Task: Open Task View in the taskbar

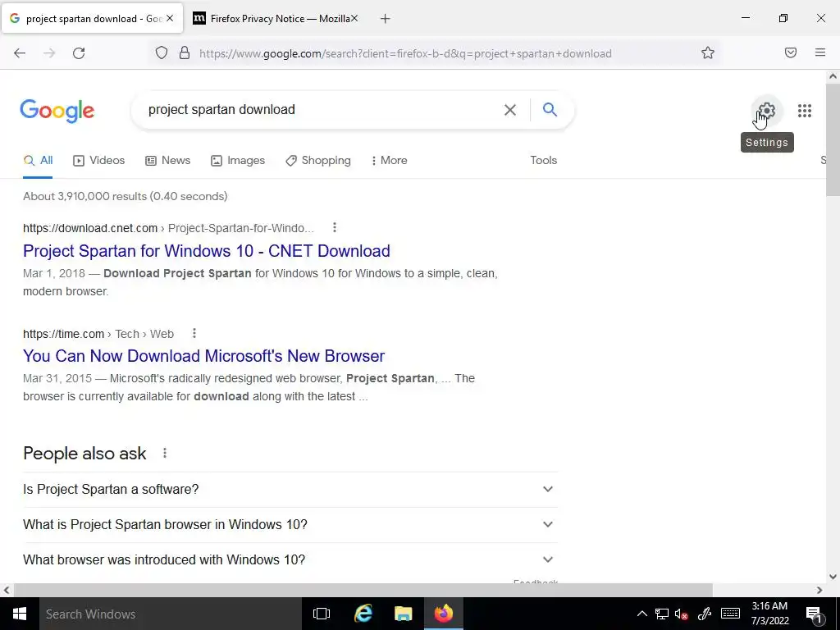Action: (x=322, y=614)
